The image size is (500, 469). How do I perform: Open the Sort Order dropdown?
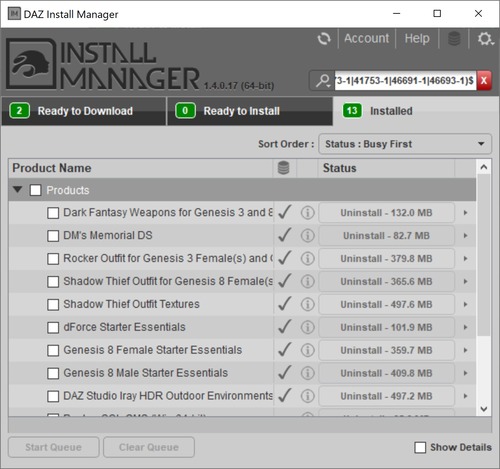tap(405, 144)
